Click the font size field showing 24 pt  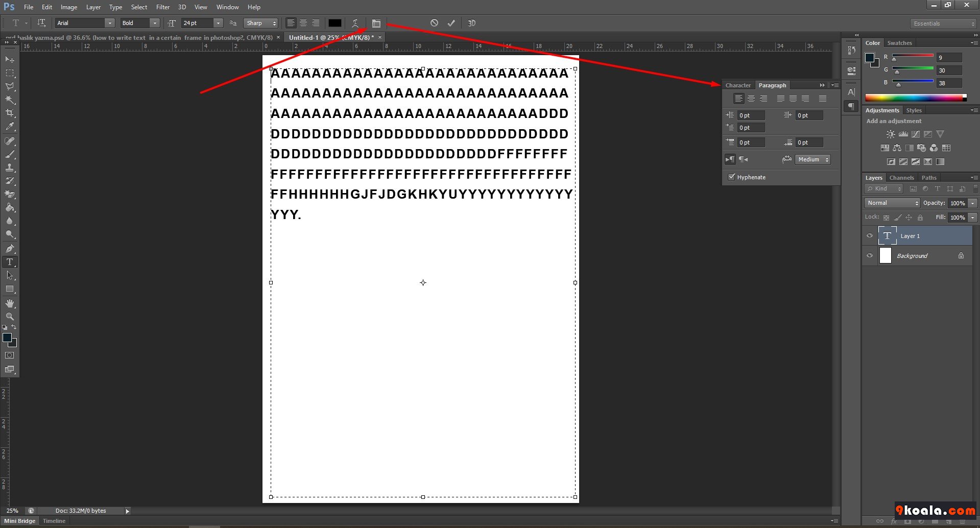point(197,23)
